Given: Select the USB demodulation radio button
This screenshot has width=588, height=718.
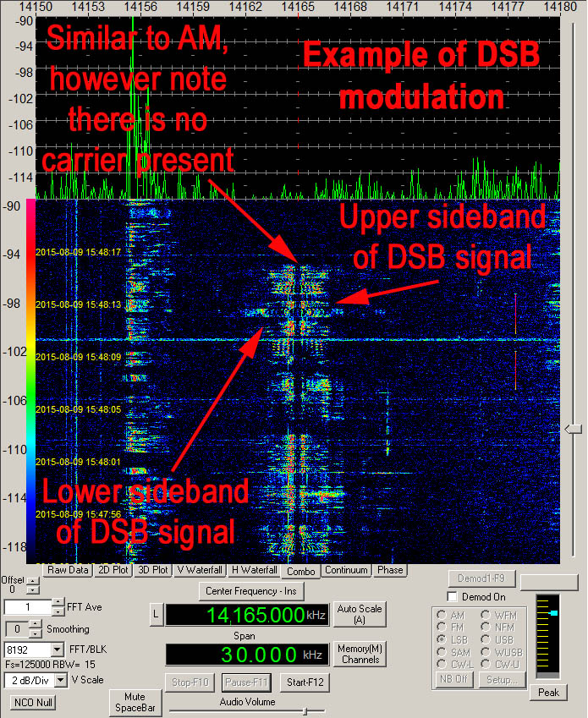Looking at the screenshot, I should 486,639.
